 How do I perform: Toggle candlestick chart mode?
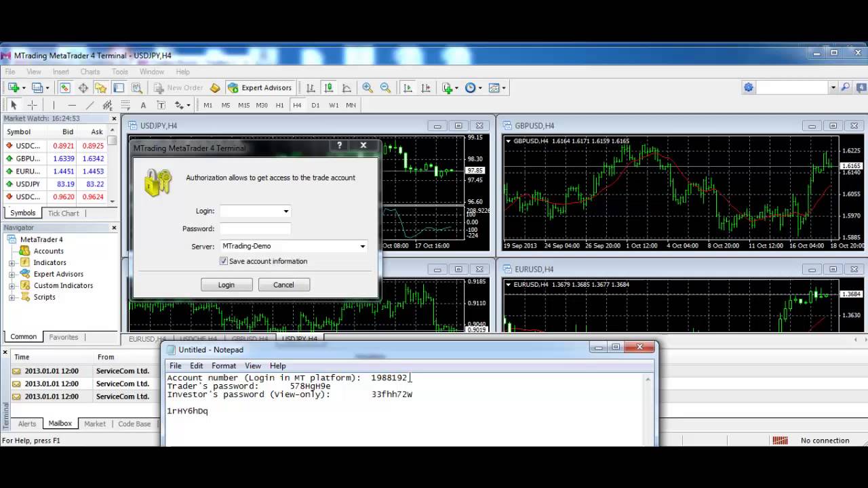(329, 87)
